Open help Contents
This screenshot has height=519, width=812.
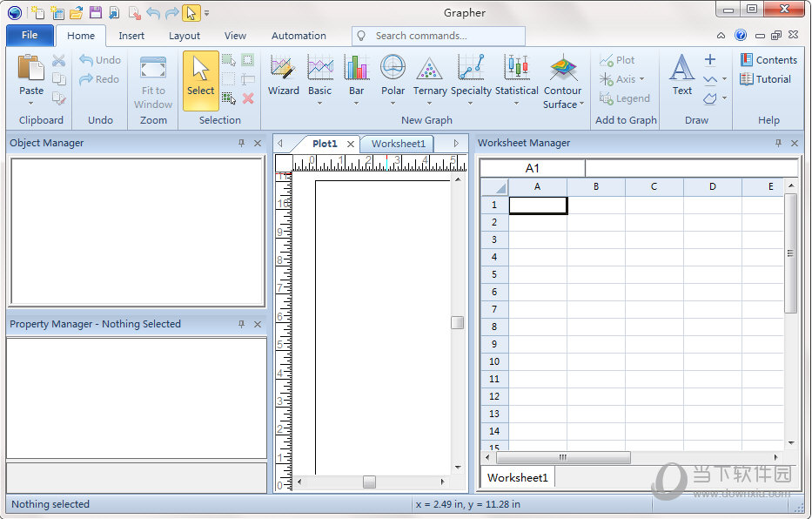coord(768,60)
